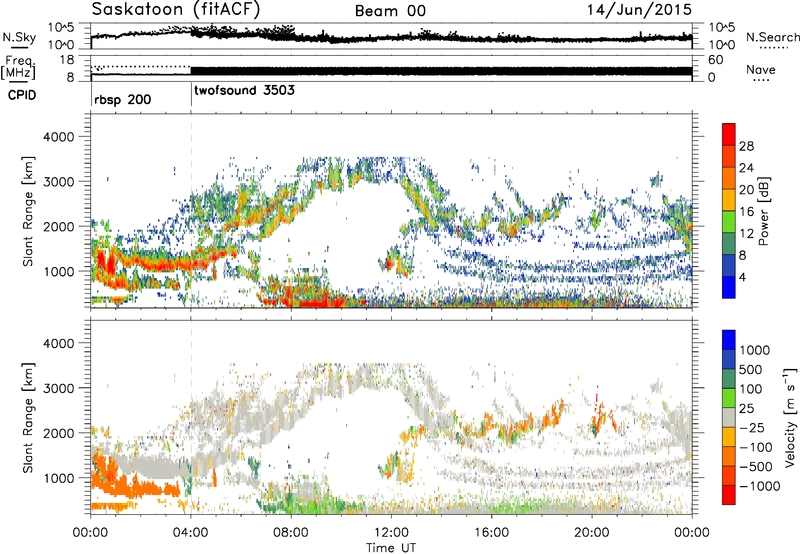Viewport: 800px width, 554px height.
Task: Click the 'Power [dB]' colorbar title
Action: click(x=764, y=211)
